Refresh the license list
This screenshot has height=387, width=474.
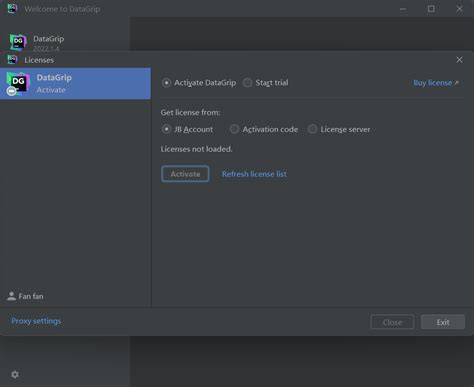point(254,174)
